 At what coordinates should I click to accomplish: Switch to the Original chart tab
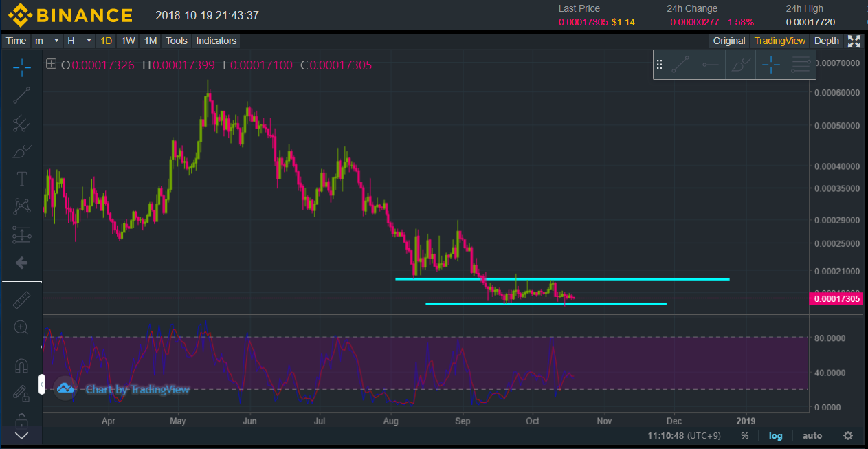[728, 41]
